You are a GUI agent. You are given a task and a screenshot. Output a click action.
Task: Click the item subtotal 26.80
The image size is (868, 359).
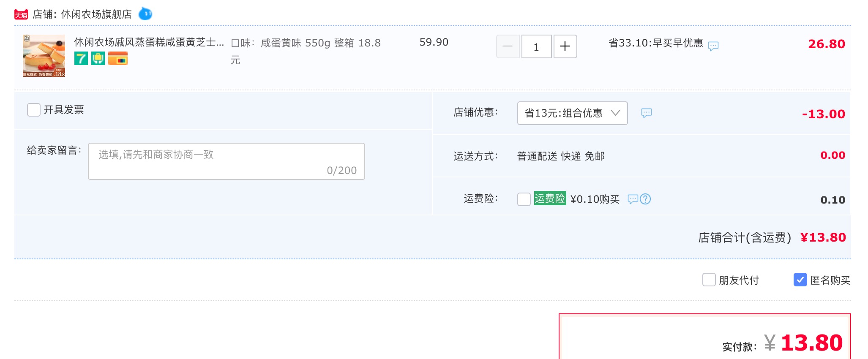pos(827,44)
